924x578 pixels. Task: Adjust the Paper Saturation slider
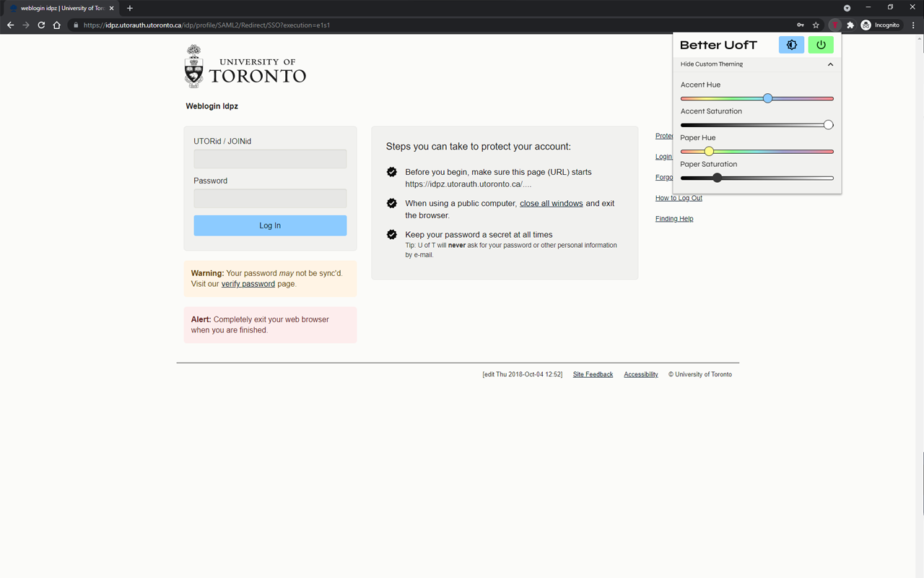(x=757, y=178)
